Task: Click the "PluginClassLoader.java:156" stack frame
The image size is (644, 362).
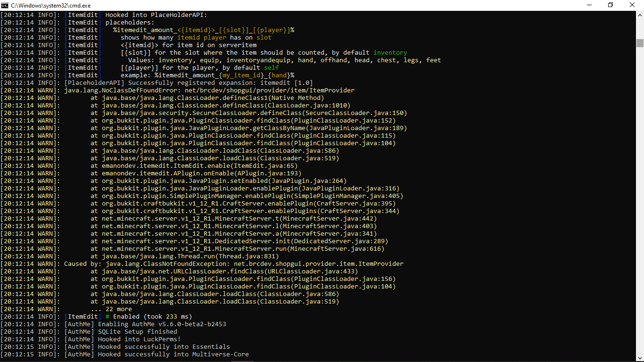Action: [x=243, y=279]
